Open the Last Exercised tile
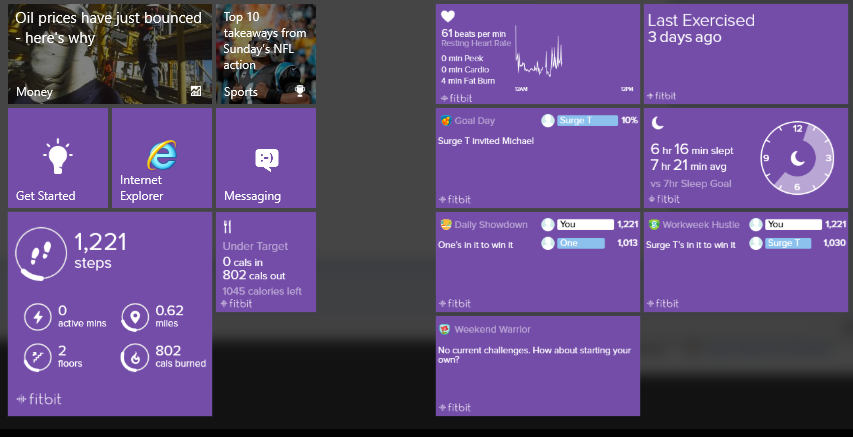The height and width of the screenshot is (439, 853). click(x=746, y=54)
